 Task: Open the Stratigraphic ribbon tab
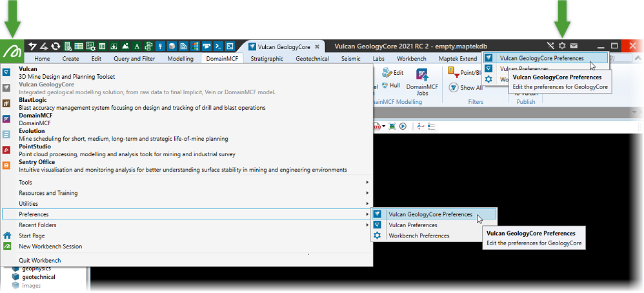point(267,58)
